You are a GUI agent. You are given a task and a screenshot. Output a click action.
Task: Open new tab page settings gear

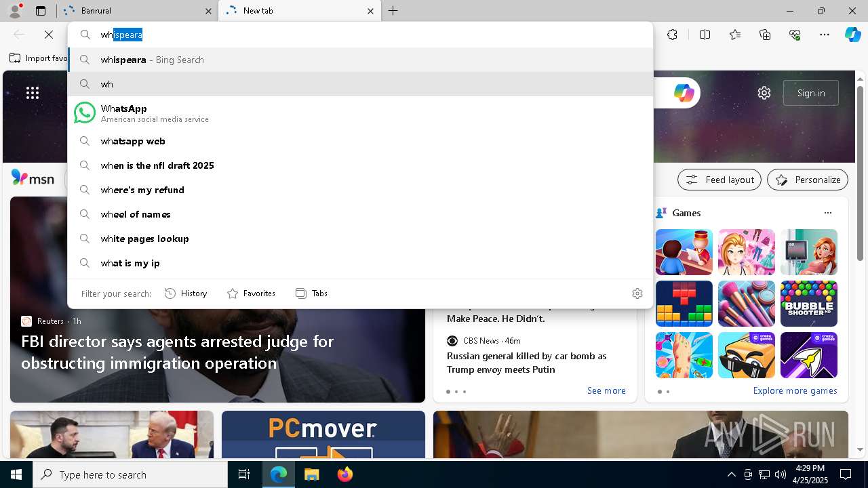pyautogui.click(x=764, y=93)
